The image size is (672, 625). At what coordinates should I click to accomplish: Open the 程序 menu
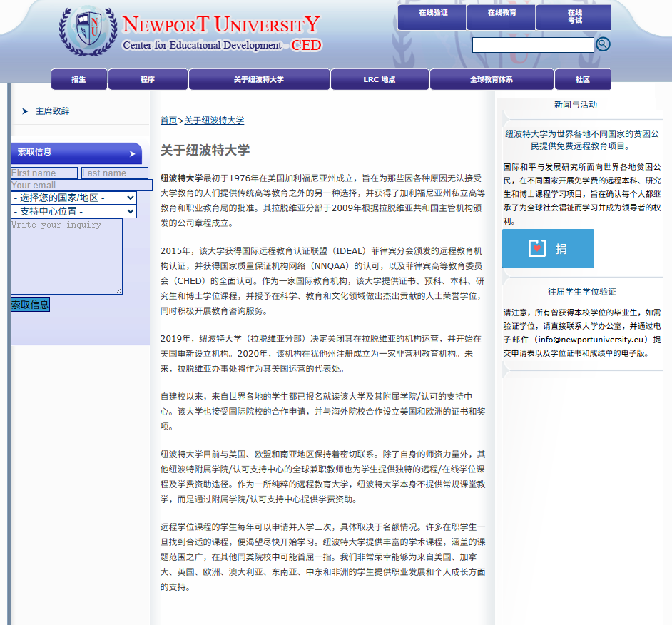coord(148,79)
